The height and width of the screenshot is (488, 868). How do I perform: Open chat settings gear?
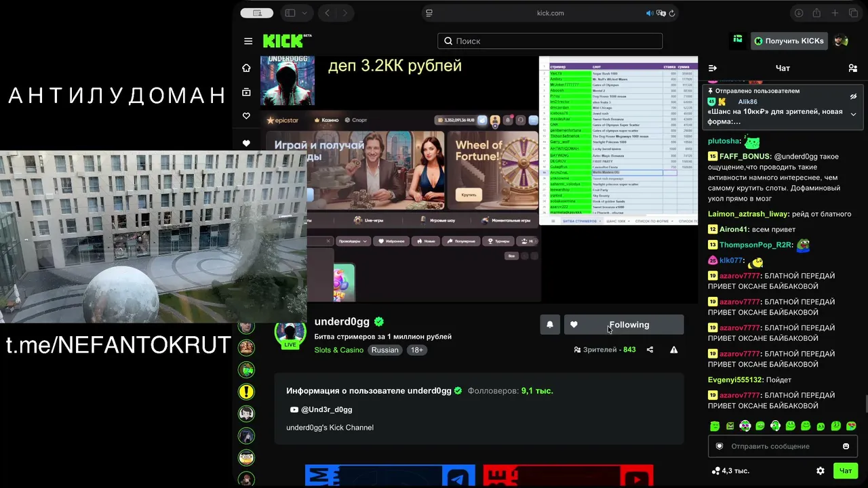821,470
